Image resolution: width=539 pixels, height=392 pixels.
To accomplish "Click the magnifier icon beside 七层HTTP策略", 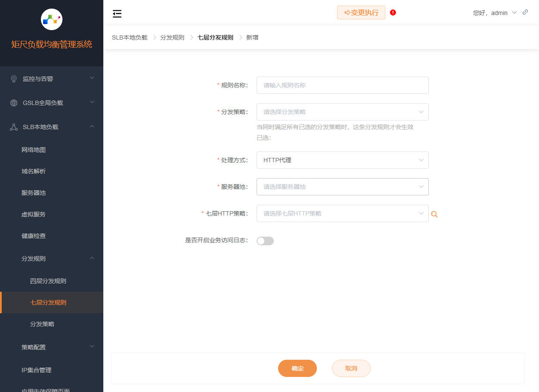I will point(434,214).
